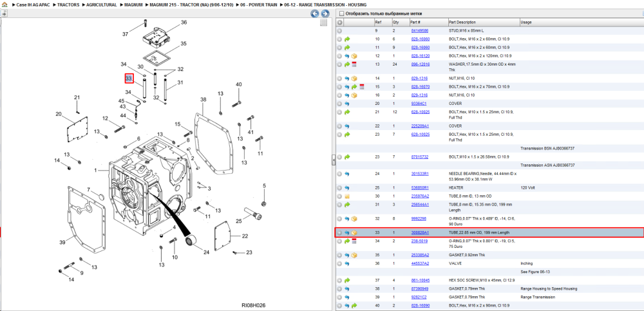This screenshot has height=311, width=644.
Task: Open part number link 896-12016
Action: tap(420, 64)
